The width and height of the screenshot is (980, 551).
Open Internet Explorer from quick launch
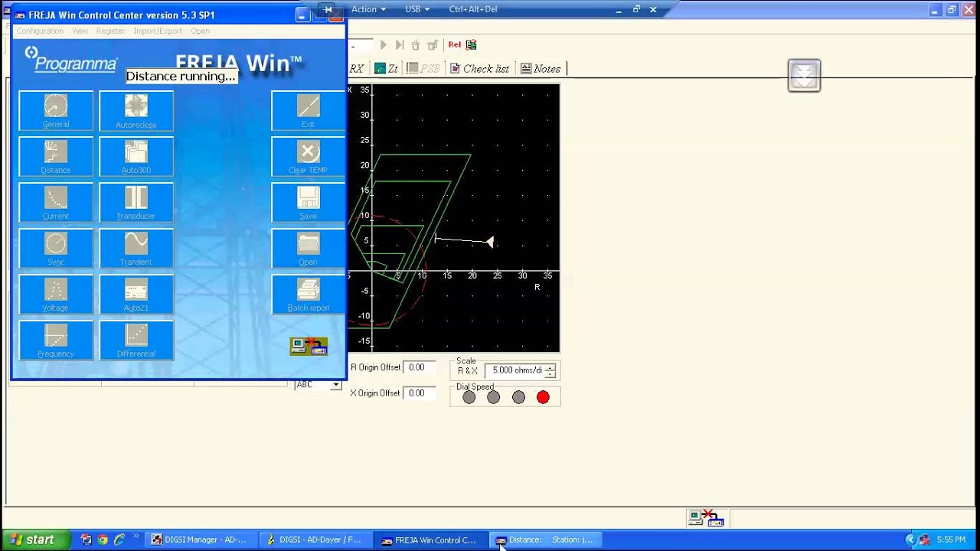119,540
